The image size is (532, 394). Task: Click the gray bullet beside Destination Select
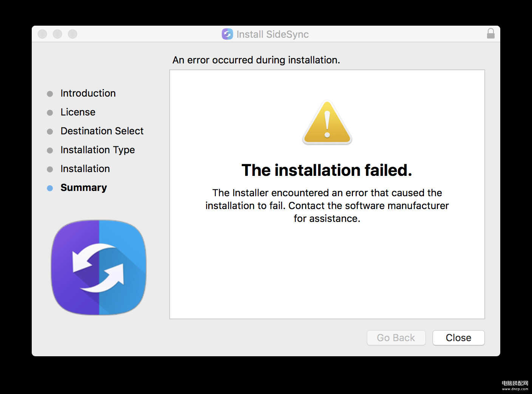coord(50,131)
